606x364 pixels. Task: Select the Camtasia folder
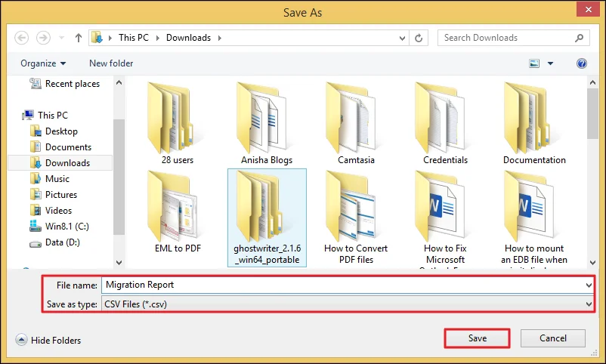coord(356,123)
